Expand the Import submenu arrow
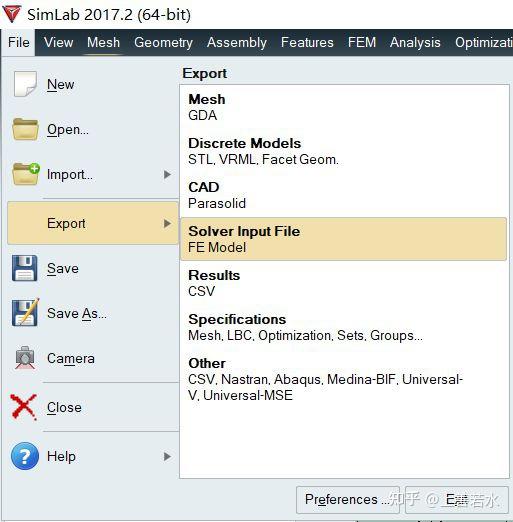513x522 pixels. coord(167,174)
